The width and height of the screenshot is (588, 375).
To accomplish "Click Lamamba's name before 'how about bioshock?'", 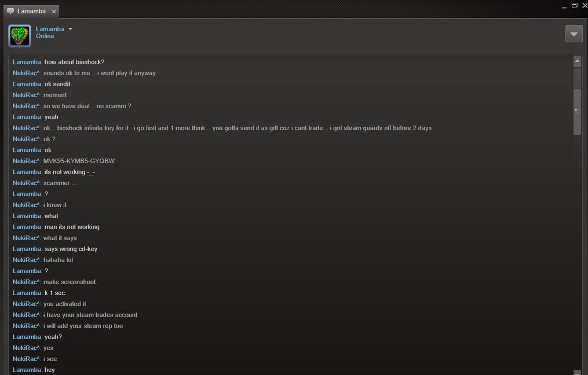I will click(27, 62).
